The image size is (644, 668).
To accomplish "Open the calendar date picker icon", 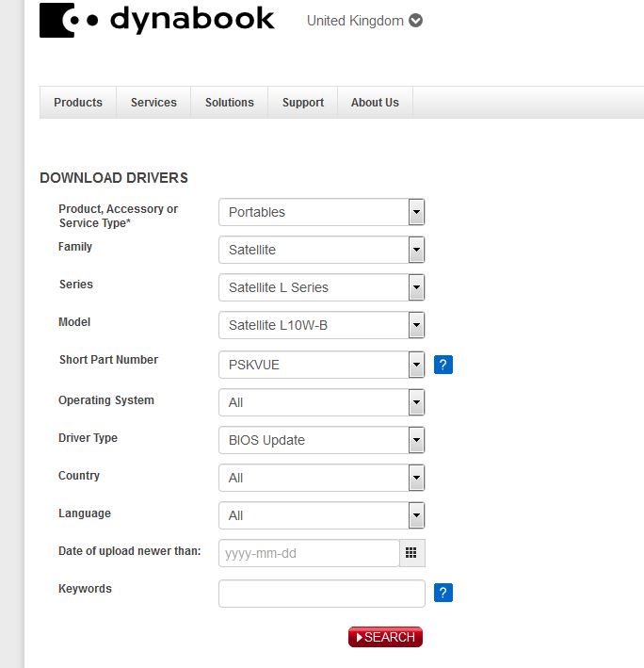I will coord(411,553).
